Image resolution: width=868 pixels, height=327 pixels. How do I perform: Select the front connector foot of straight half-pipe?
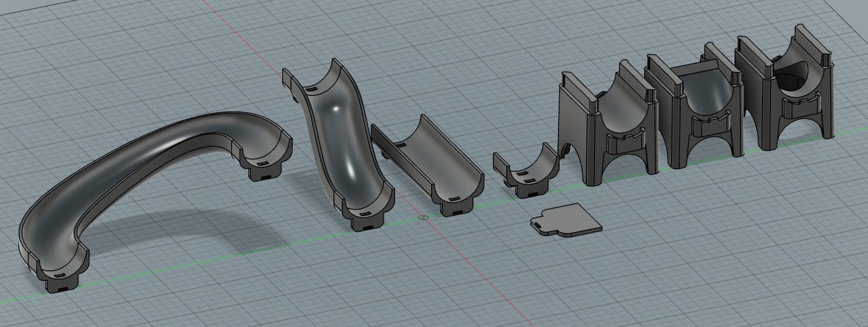coord(456,204)
